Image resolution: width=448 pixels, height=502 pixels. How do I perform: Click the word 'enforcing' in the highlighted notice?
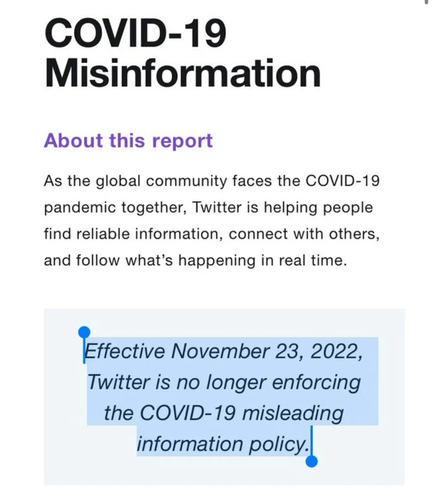pyautogui.click(x=316, y=382)
